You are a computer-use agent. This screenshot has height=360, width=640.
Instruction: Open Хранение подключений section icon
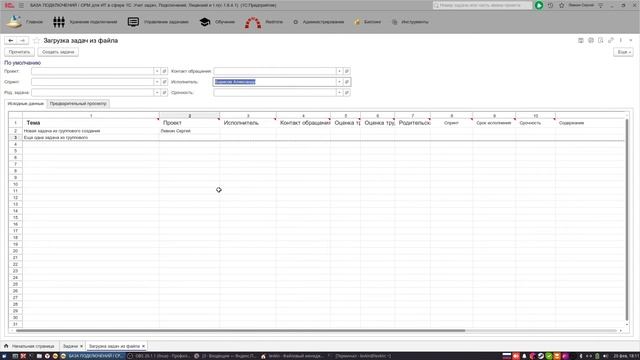point(59,22)
